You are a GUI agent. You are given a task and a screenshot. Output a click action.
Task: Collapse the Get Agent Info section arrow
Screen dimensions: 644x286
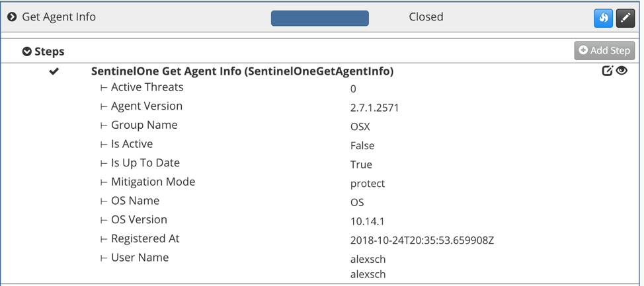point(12,17)
